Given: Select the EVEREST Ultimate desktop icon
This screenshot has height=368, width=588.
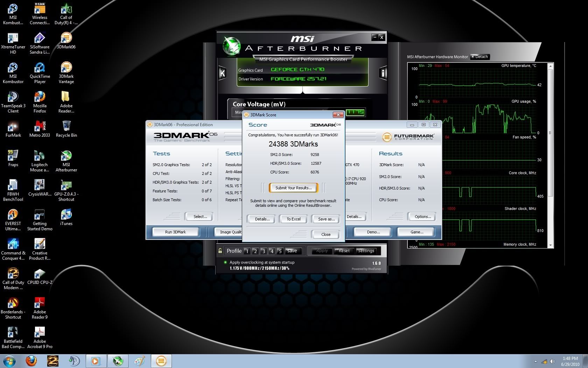Looking at the screenshot, I should pos(13,220).
